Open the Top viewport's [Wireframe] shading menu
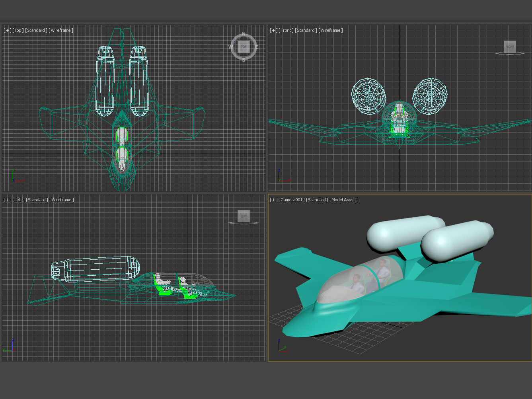Screen dimensions: 532x399 click(61, 30)
